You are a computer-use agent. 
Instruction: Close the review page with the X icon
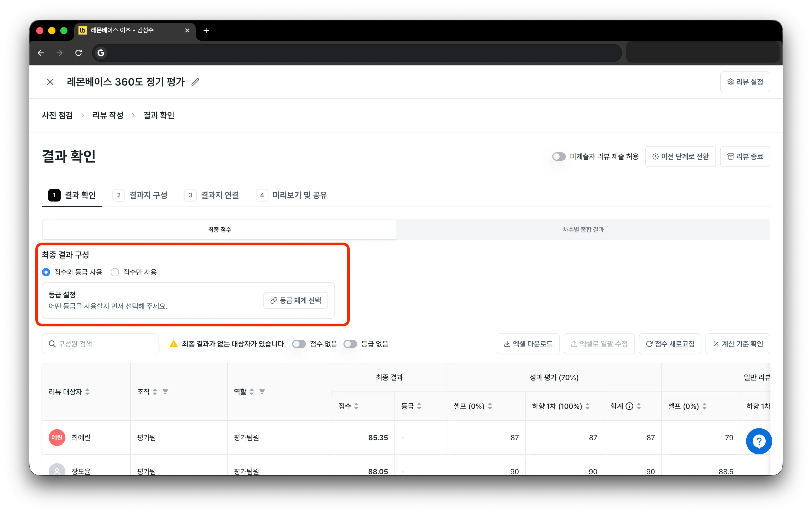click(x=50, y=82)
